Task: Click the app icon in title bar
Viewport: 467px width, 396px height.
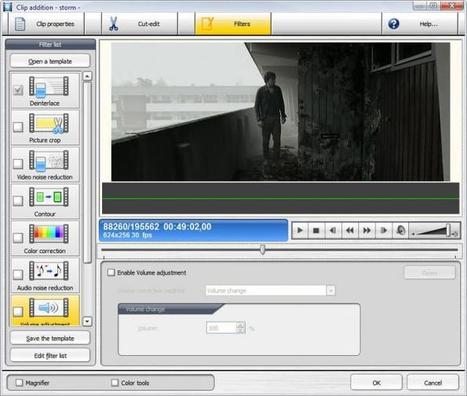Action: (7, 7)
